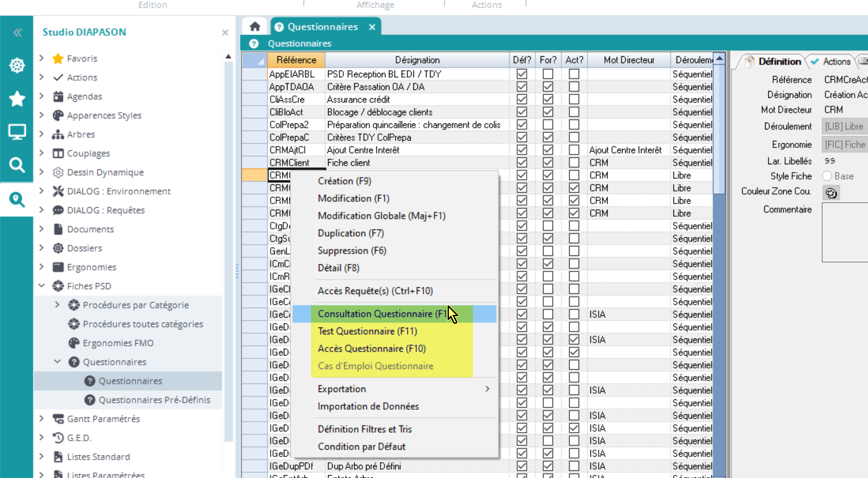Click the magnifier search icon in sidebar
The width and height of the screenshot is (868, 478).
coord(16,166)
